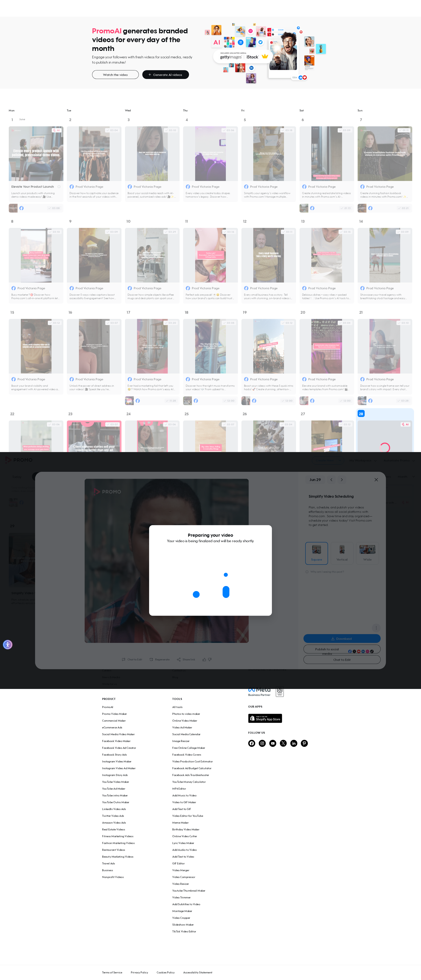Open scheduled 11:28 post under June 17

tap(152, 401)
